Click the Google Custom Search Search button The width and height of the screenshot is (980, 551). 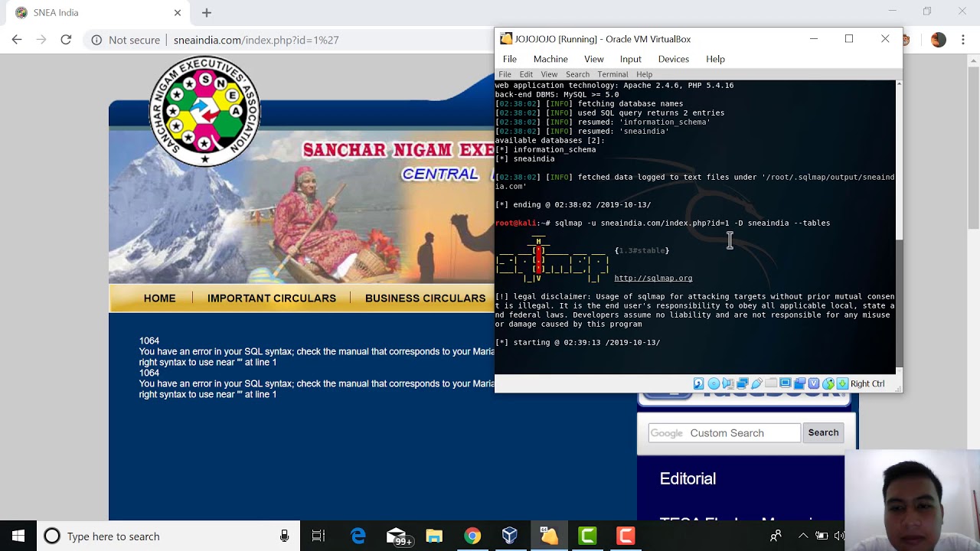[x=824, y=432]
